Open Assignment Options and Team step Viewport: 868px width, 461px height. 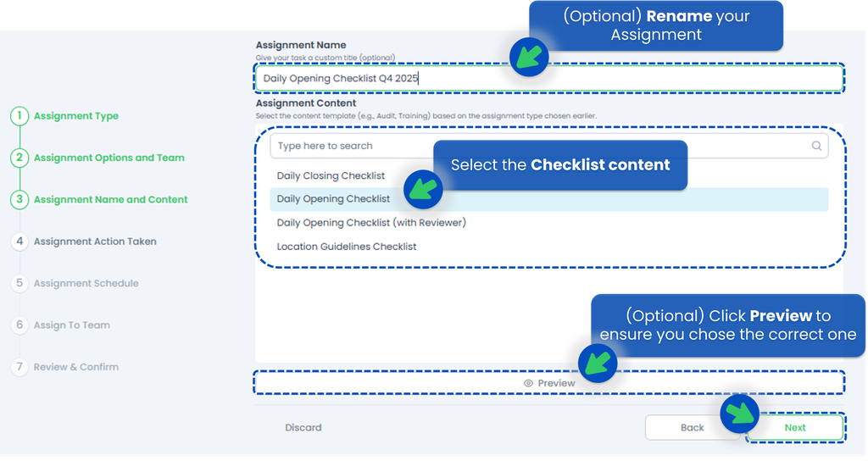108,158
